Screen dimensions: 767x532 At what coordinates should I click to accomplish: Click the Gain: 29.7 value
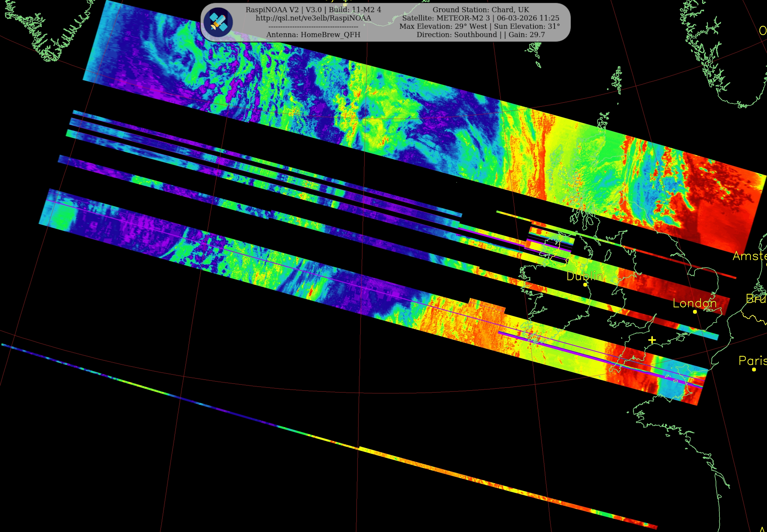tap(526, 35)
